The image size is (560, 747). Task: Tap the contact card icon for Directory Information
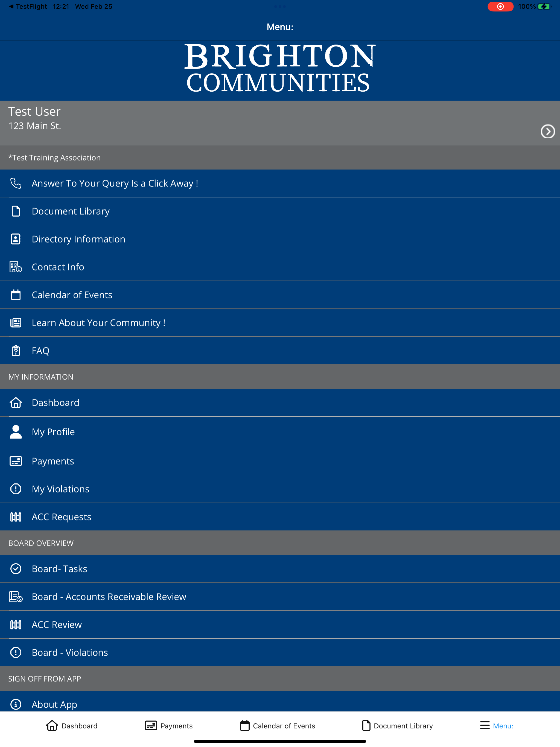click(x=16, y=239)
